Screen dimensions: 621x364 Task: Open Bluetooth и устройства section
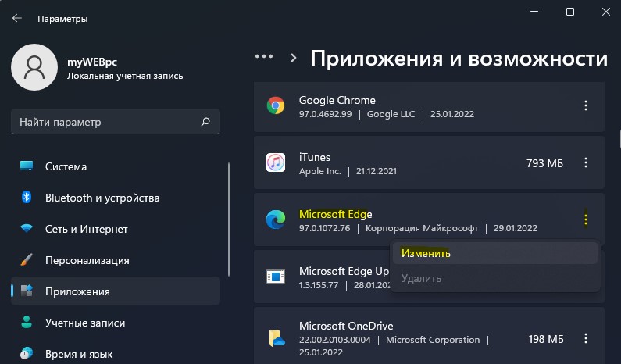[x=116, y=198]
